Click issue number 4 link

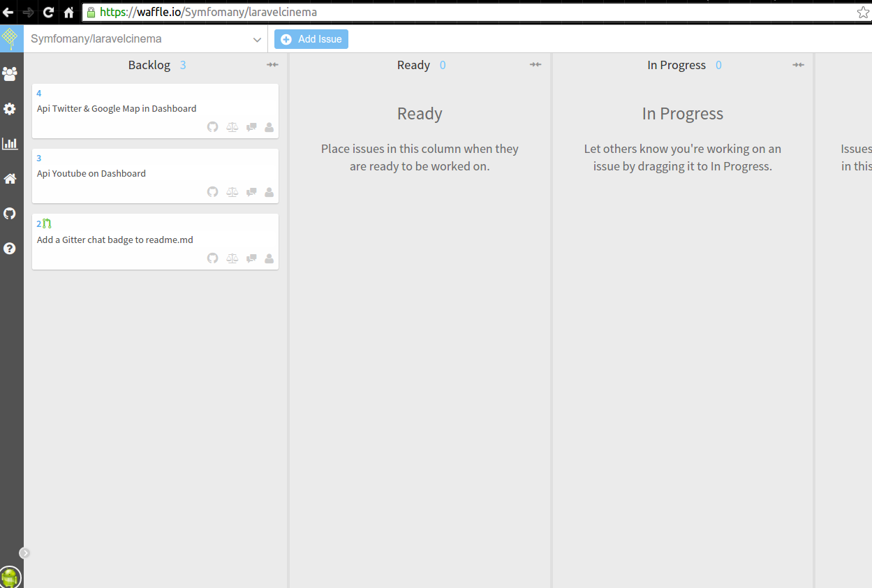point(39,94)
